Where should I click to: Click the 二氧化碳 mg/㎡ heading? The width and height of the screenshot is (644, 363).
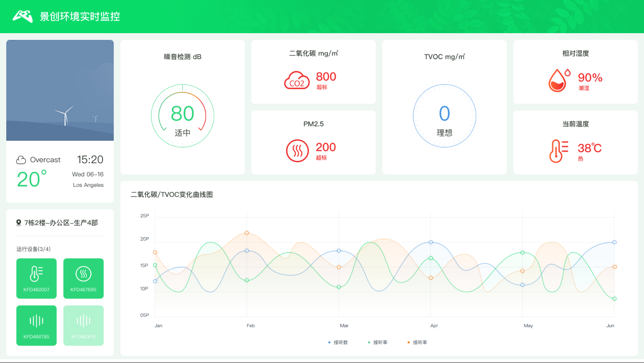(x=313, y=53)
